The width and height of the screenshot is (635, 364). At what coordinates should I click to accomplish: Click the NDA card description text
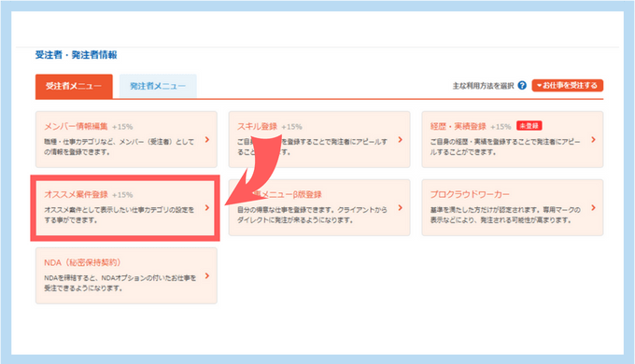coord(120,283)
